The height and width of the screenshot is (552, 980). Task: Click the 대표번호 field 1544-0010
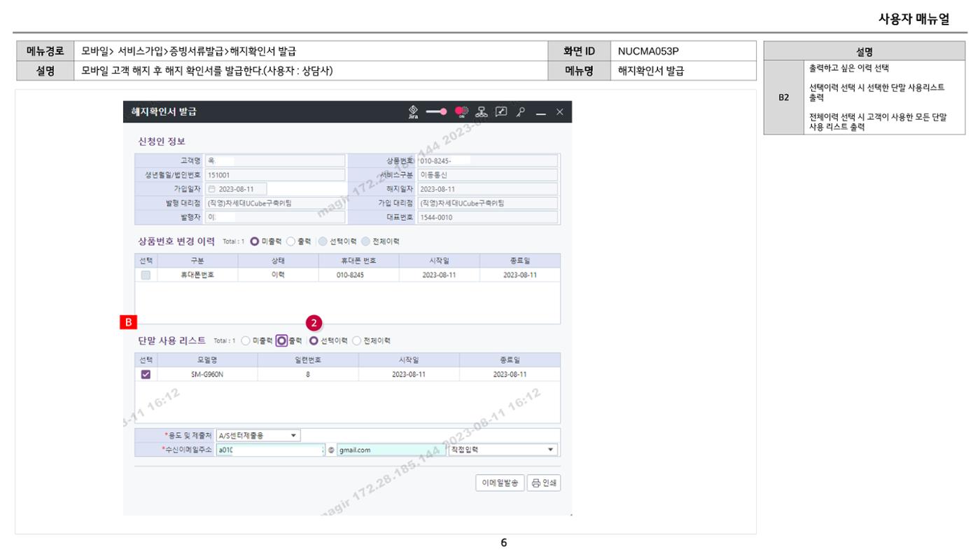click(x=488, y=217)
